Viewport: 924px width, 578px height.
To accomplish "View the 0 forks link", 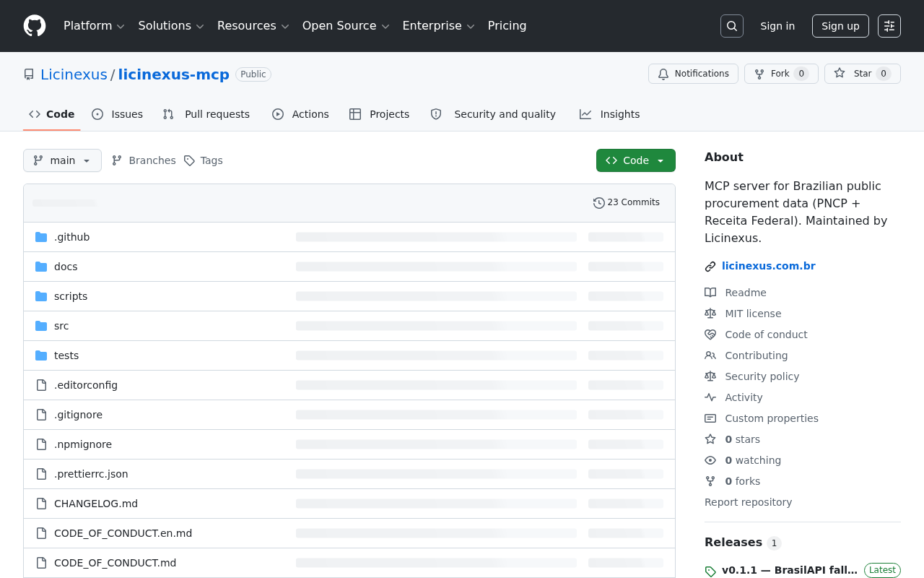I will coord(742,481).
